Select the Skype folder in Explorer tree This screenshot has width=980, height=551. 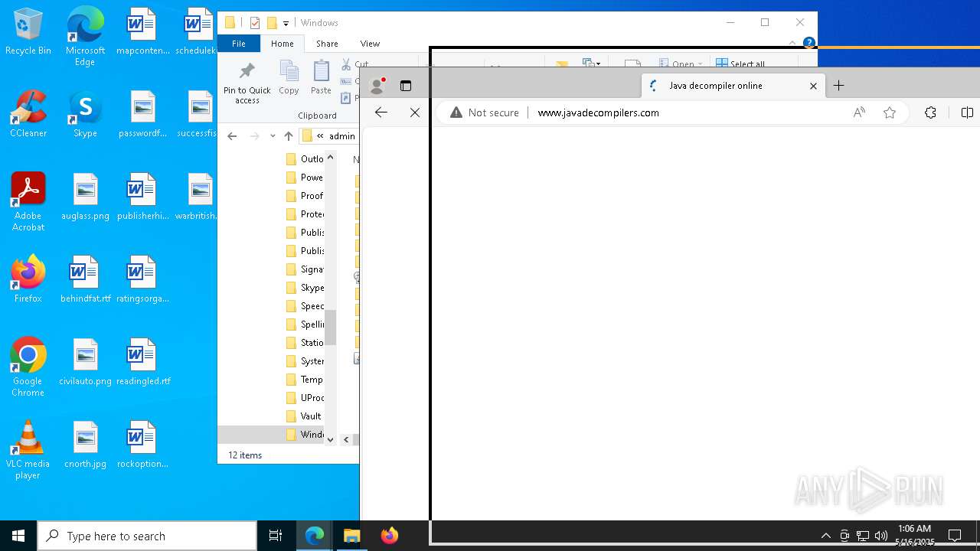click(x=304, y=288)
